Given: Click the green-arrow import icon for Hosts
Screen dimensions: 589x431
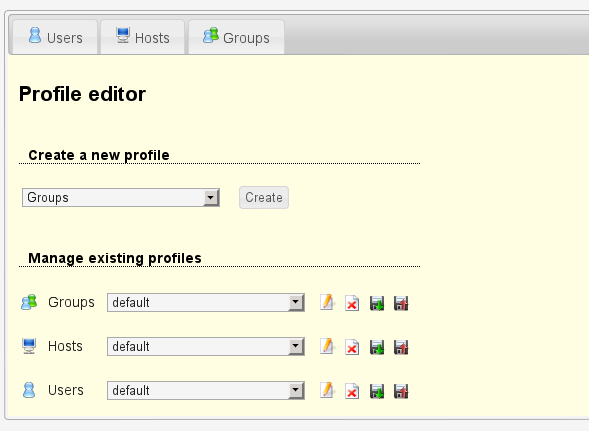Looking at the screenshot, I should click(377, 347).
